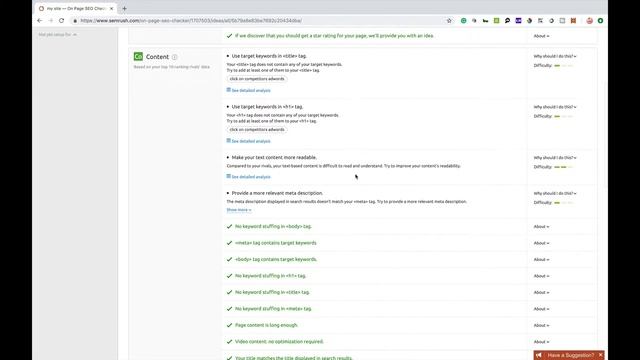Expand Why should I do this for readability
The width and height of the screenshot is (640, 360).
click(555, 158)
